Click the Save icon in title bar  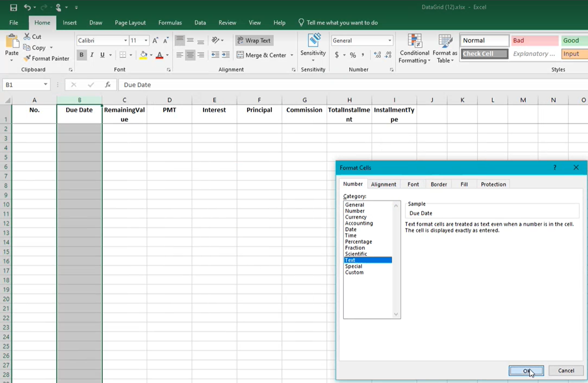point(13,7)
